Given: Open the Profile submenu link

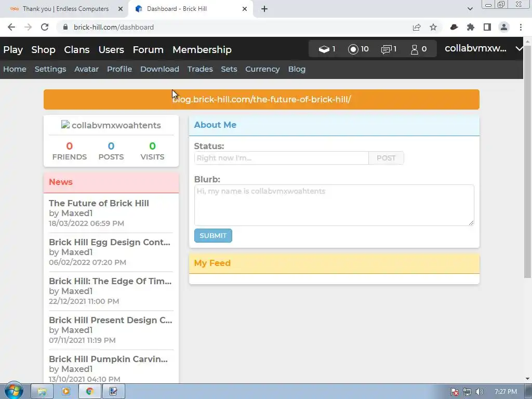Looking at the screenshot, I should (x=119, y=69).
